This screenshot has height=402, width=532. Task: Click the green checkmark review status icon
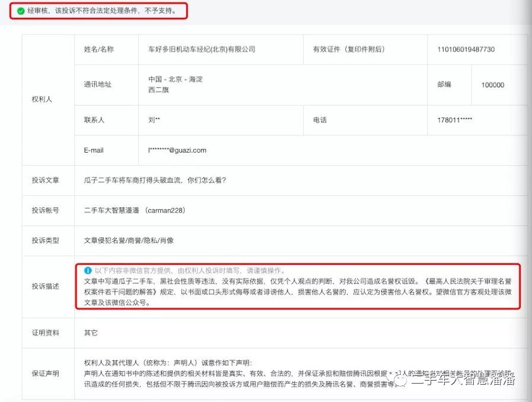click(x=21, y=11)
